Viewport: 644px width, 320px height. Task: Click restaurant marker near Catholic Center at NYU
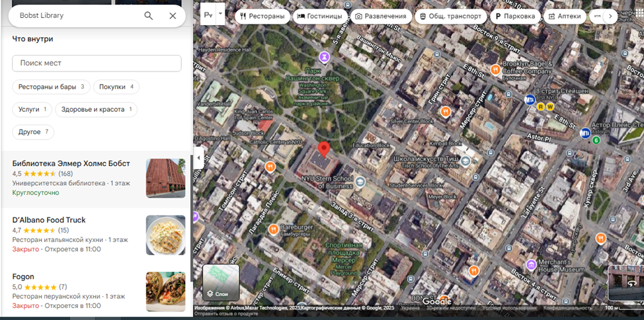coord(270,167)
